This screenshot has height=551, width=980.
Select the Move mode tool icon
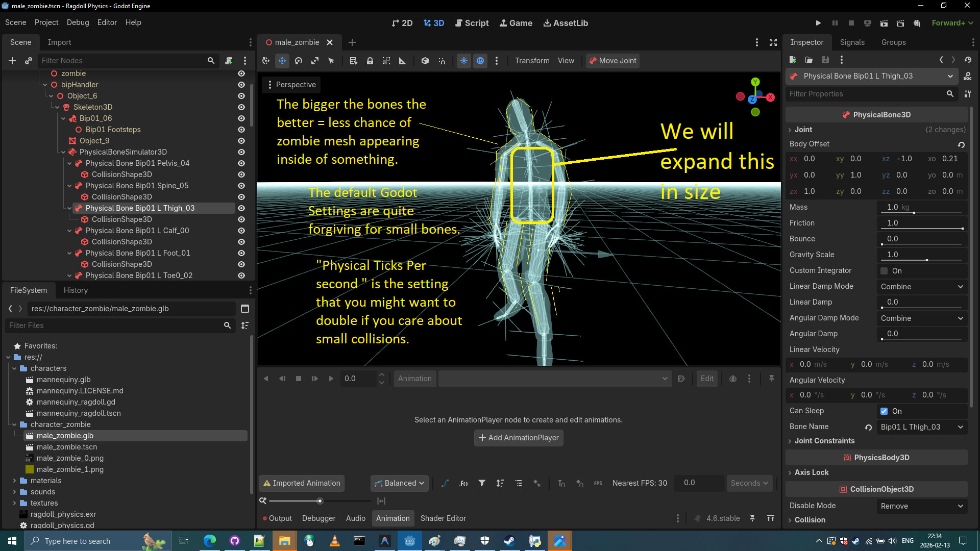tap(282, 61)
